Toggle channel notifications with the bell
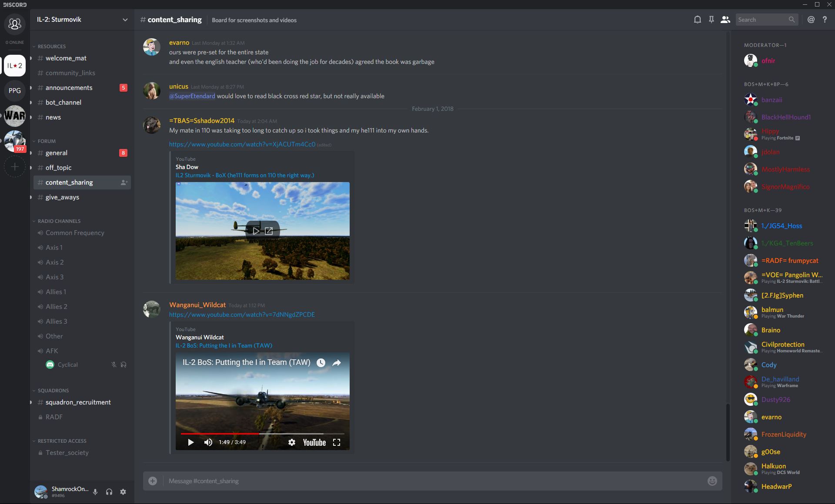The height and width of the screenshot is (504, 835). point(697,20)
